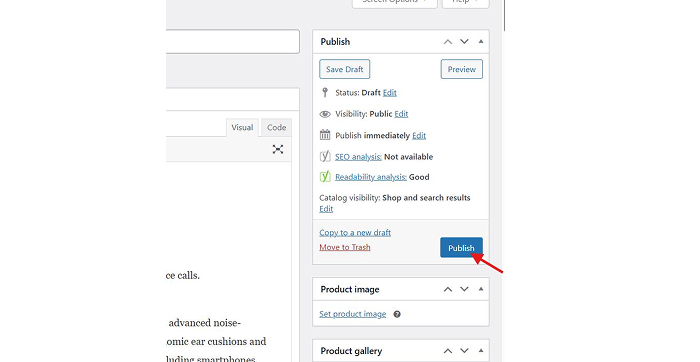The width and height of the screenshot is (700, 362).
Task: Click the visibility eye icon
Action: tap(325, 114)
